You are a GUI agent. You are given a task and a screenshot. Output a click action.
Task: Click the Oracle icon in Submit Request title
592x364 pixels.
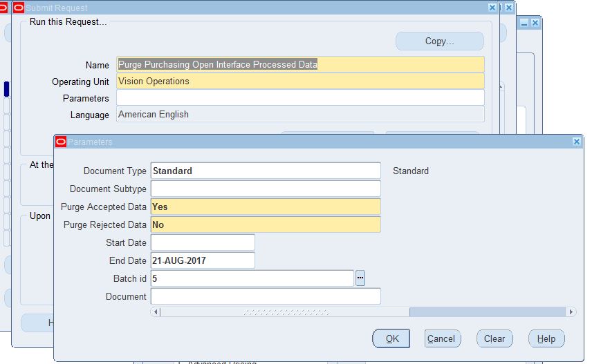click(19, 8)
